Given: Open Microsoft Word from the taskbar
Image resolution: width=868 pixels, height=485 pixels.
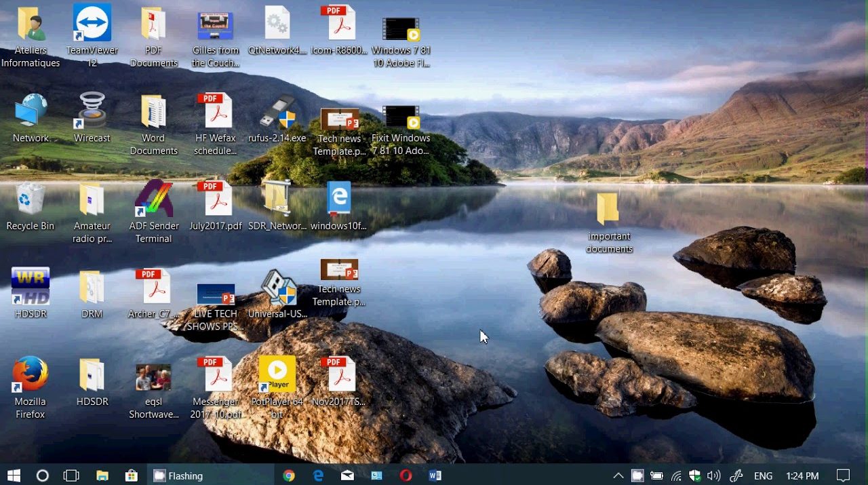Looking at the screenshot, I should tap(435, 476).
